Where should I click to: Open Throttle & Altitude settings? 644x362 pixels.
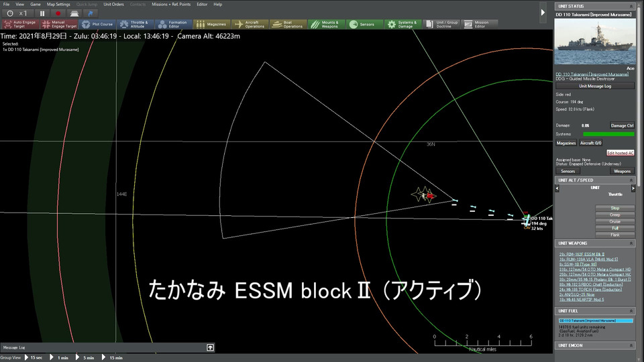[135, 24]
